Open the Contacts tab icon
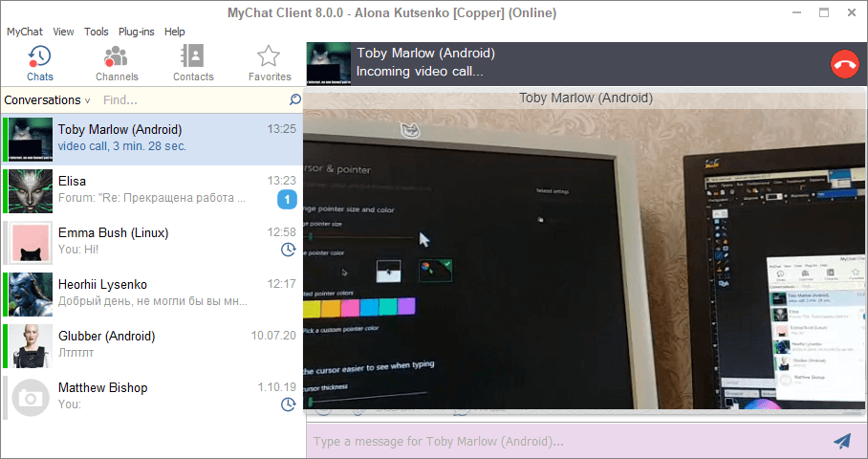The width and height of the screenshot is (868, 459). tap(193, 55)
